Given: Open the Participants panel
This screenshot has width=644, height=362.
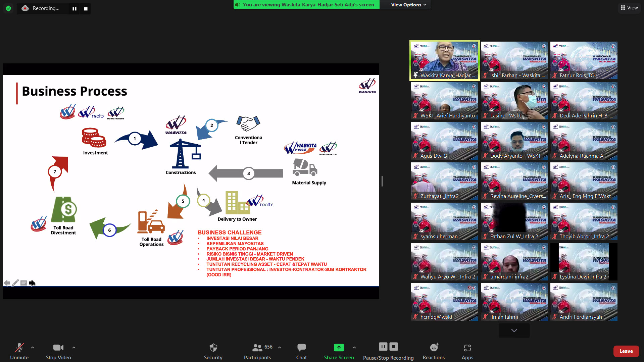Looking at the screenshot, I should pos(257,351).
